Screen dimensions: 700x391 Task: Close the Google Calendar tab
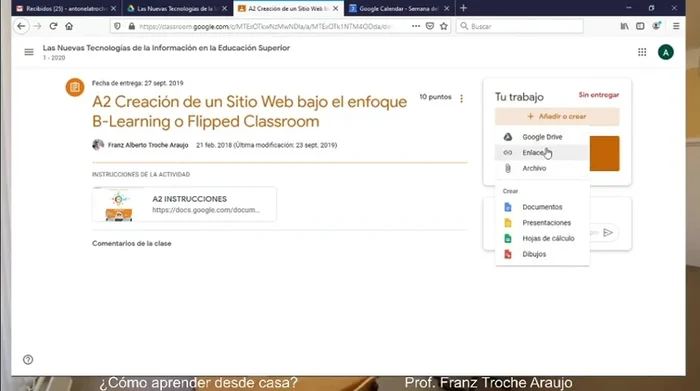(446, 8)
